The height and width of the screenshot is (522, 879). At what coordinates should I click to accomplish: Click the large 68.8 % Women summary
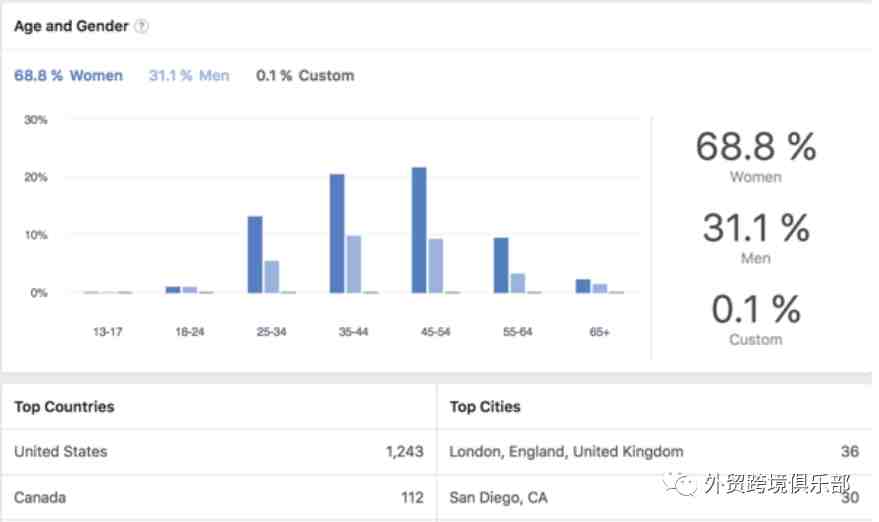pyautogui.click(x=756, y=156)
